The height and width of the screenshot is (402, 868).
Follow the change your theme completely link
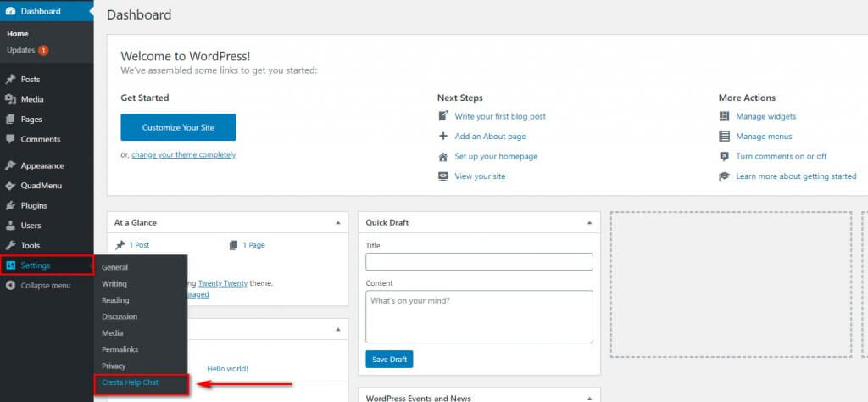pos(184,155)
